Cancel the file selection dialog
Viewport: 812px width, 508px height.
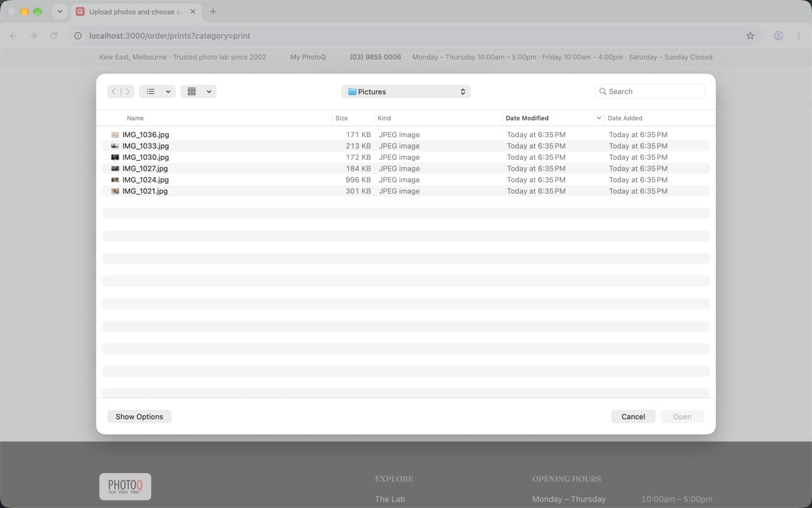point(633,417)
